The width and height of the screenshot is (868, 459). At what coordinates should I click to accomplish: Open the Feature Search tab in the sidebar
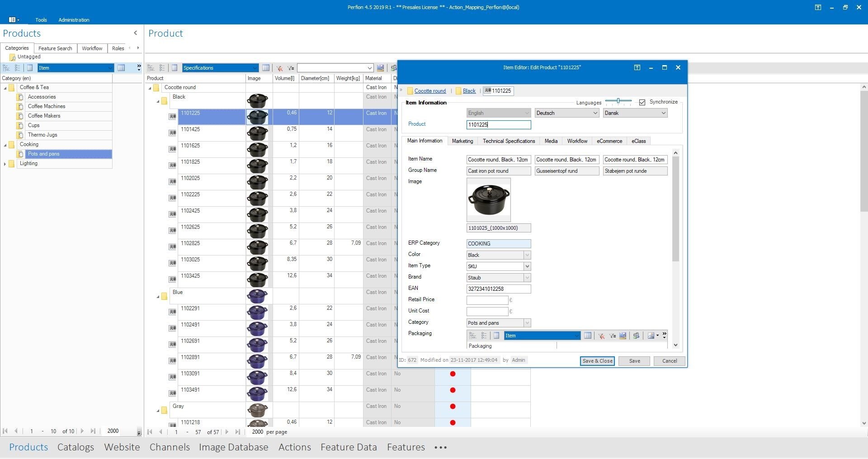coord(55,48)
